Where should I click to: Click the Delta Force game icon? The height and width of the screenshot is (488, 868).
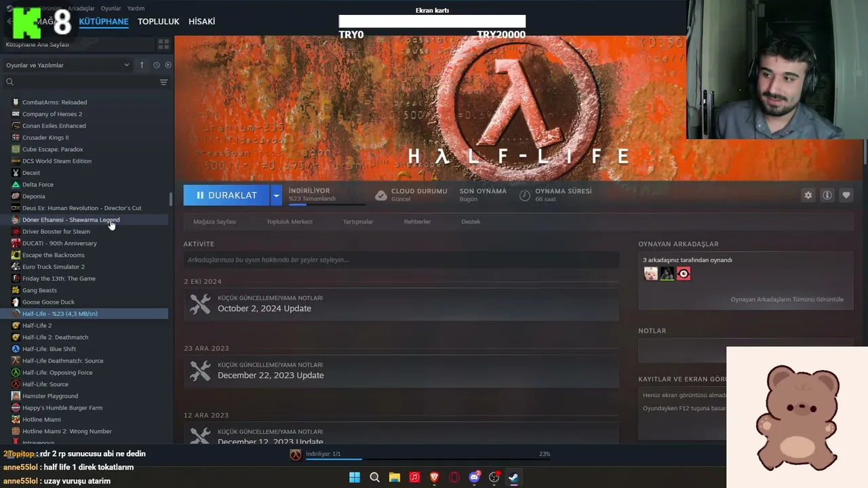point(16,184)
